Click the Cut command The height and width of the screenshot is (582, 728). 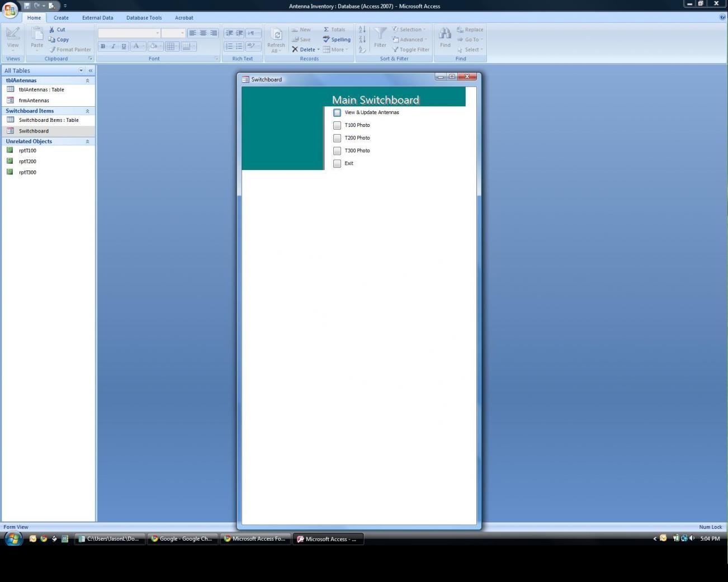click(57, 30)
